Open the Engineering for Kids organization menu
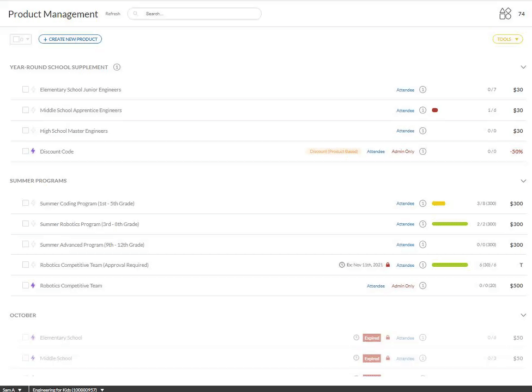This screenshot has width=532, height=392. 68,390
